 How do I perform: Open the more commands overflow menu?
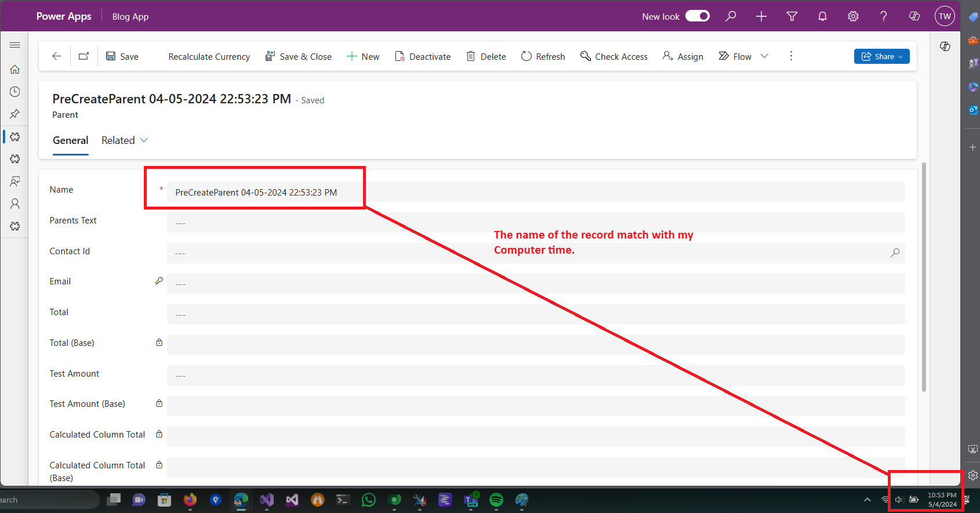tap(791, 56)
